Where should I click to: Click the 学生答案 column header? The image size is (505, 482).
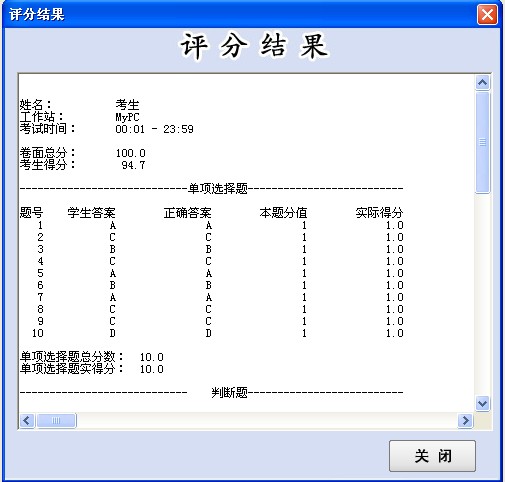[x=91, y=213]
